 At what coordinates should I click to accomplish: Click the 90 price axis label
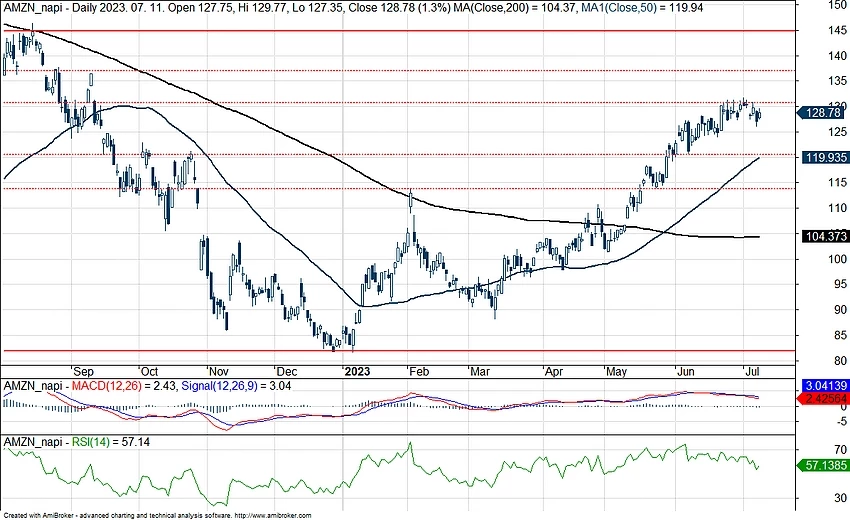[840, 310]
